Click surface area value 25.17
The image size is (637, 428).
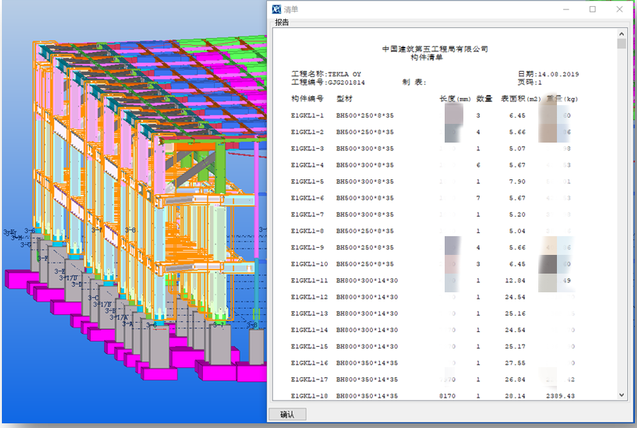[x=515, y=346]
